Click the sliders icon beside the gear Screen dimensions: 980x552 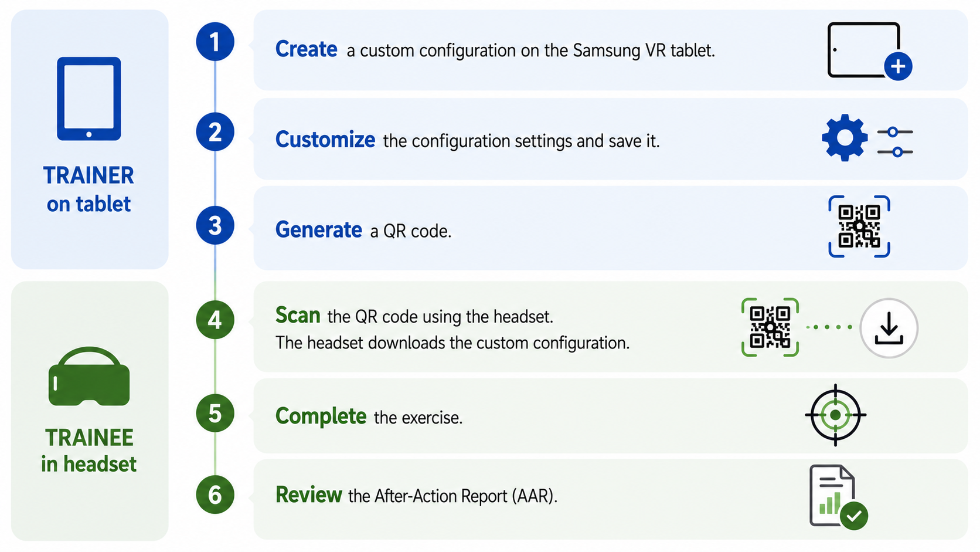[x=895, y=142]
